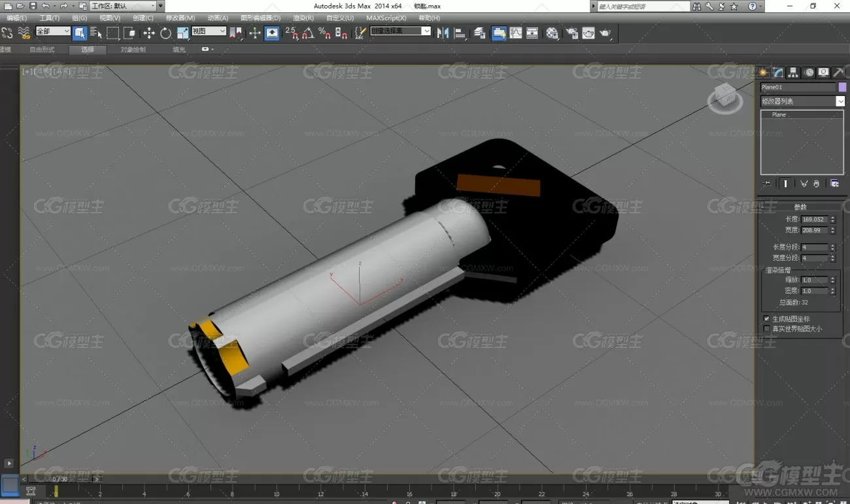Click the binoculars search icon

click(697, 6)
